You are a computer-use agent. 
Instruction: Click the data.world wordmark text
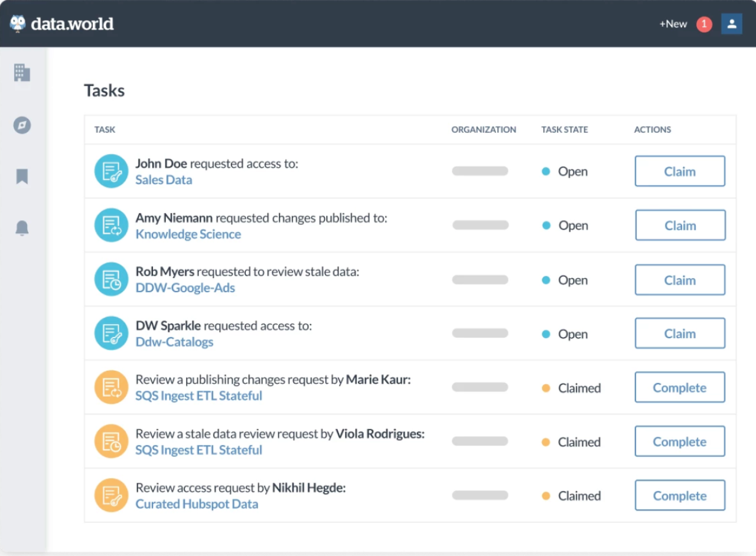[x=72, y=24]
